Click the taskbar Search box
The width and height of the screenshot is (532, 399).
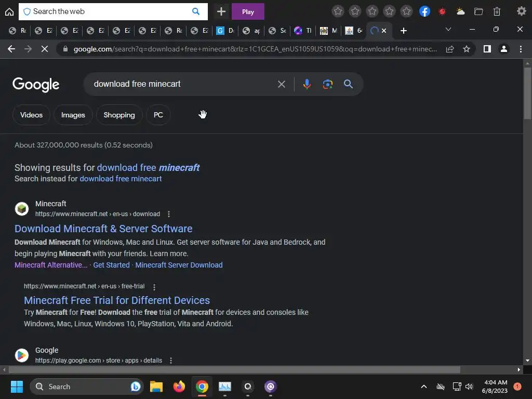(87, 387)
